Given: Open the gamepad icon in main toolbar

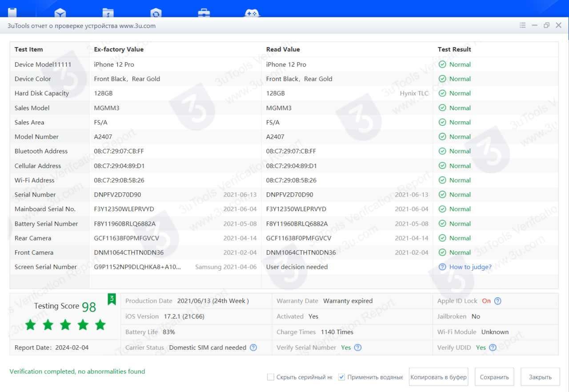Looking at the screenshot, I should tap(252, 13).
